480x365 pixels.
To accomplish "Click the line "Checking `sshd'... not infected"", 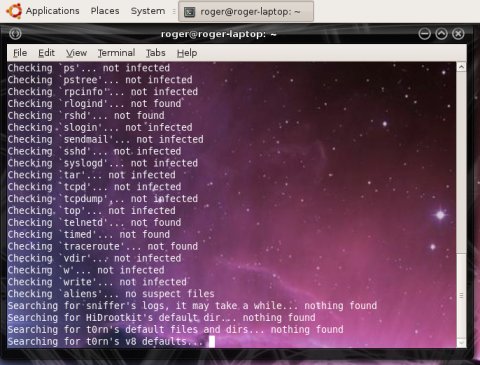I will click(94, 151).
